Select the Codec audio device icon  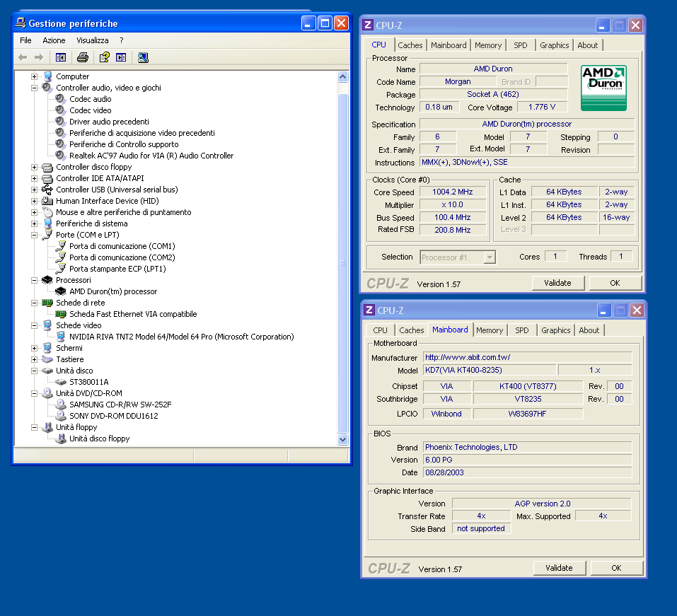pyautogui.click(x=60, y=99)
